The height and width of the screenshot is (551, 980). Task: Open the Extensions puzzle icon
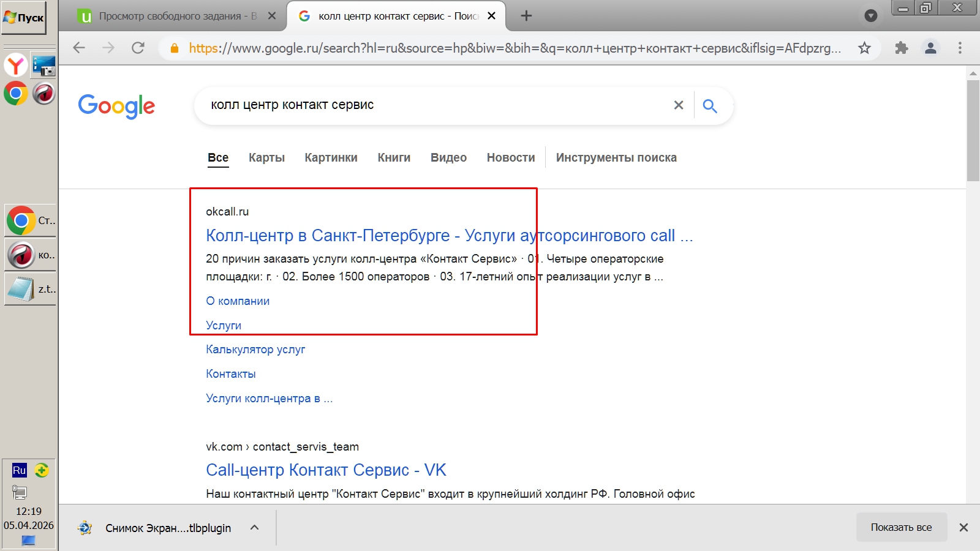(901, 48)
